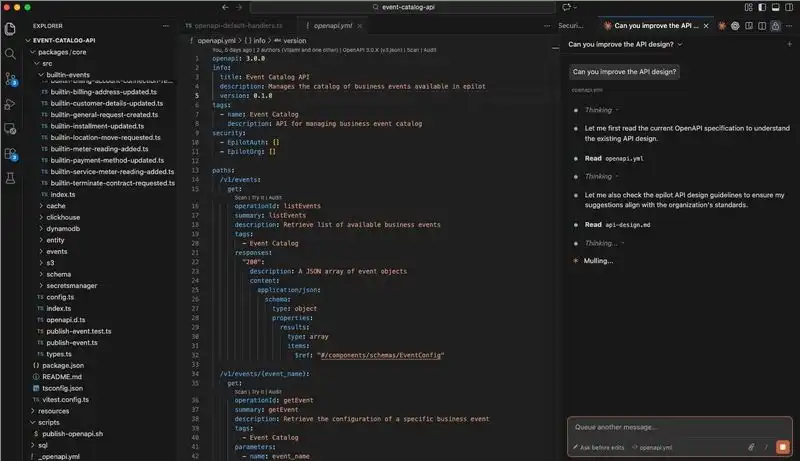Click the event-catalog-api command center search

403,7
